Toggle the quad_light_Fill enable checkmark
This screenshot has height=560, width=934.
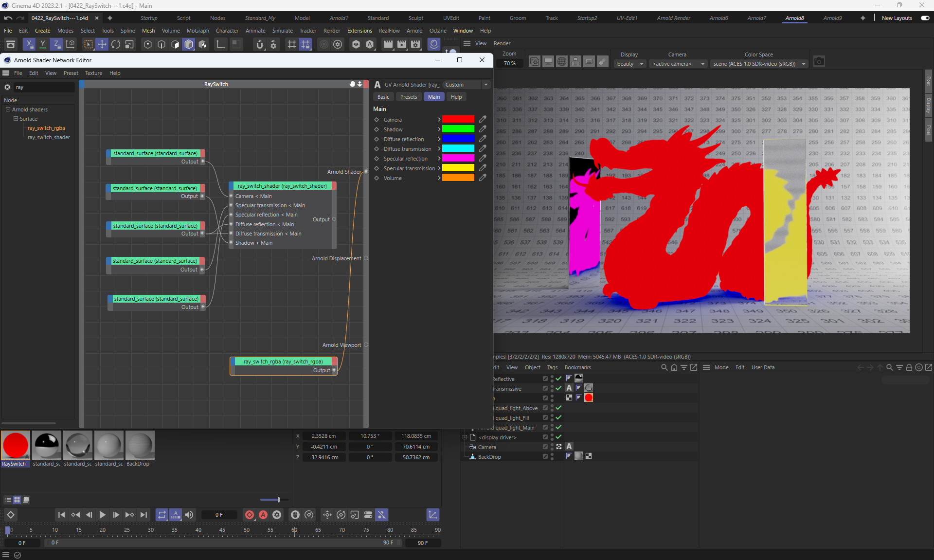click(558, 417)
